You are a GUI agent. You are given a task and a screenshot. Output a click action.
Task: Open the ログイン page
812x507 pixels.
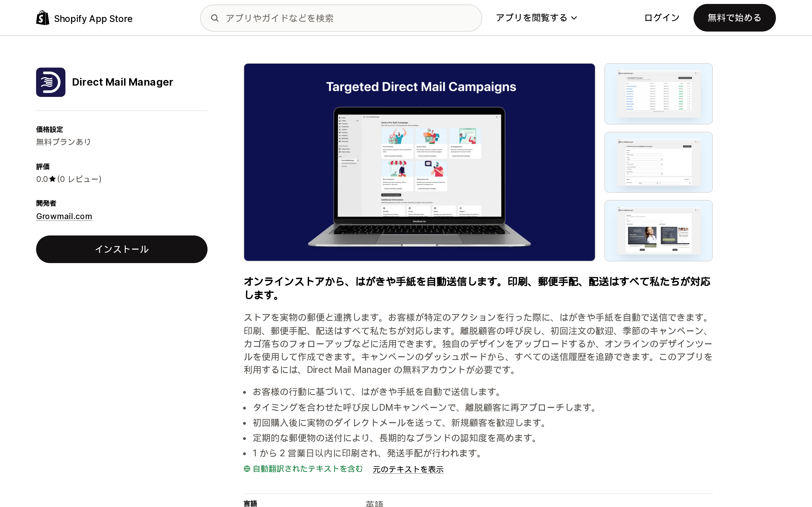[x=662, y=18]
